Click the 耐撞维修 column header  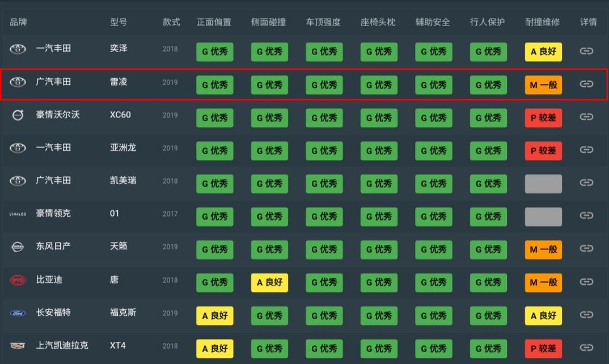click(x=543, y=23)
